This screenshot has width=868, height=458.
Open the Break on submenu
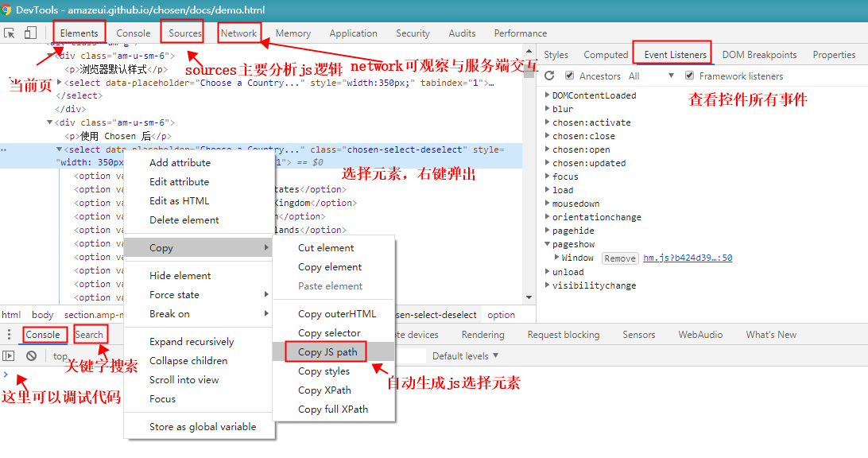click(200, 313)
